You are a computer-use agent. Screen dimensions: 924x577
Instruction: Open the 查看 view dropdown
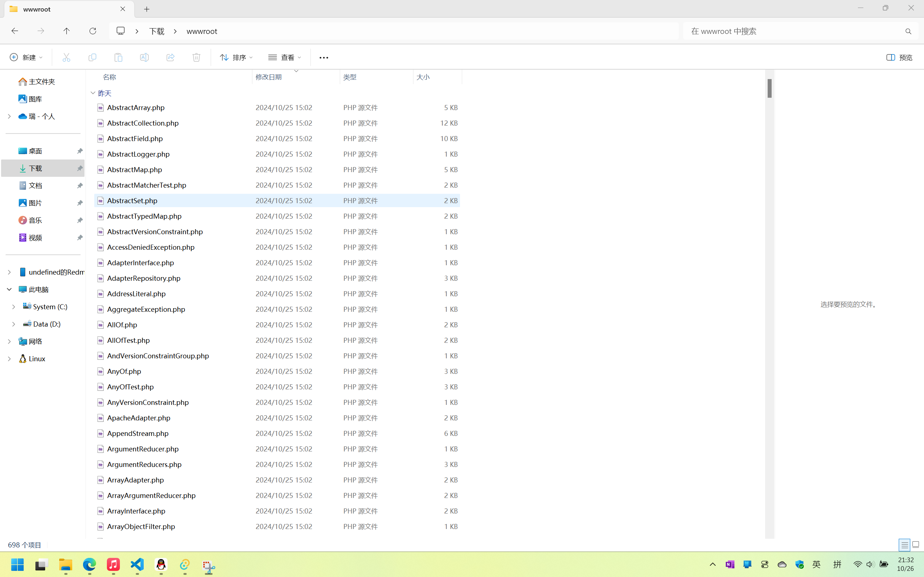[285, 57]
